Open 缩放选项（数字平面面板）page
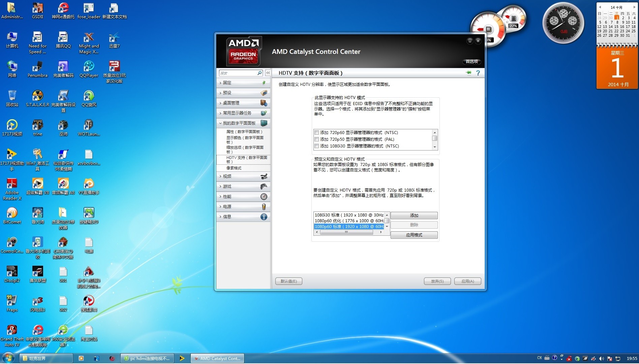This screenshot has height=364, width=639. click(x=245, y=150)
